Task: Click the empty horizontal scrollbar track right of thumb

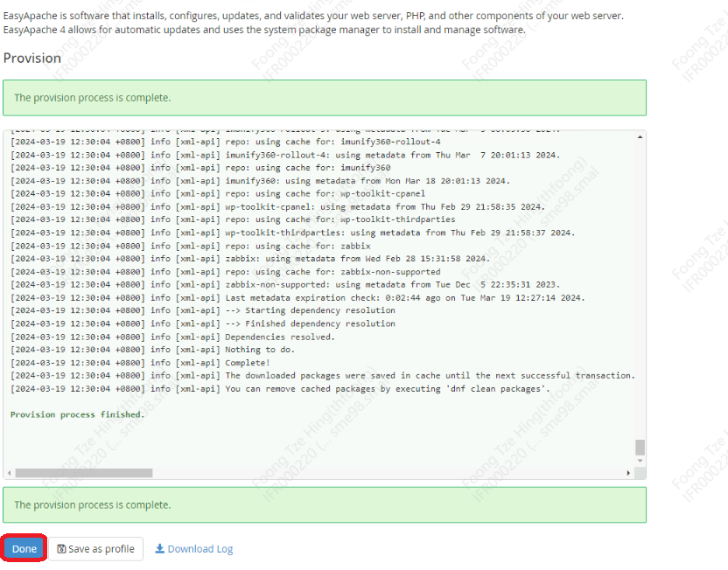Action: click(x=388, y=473)
